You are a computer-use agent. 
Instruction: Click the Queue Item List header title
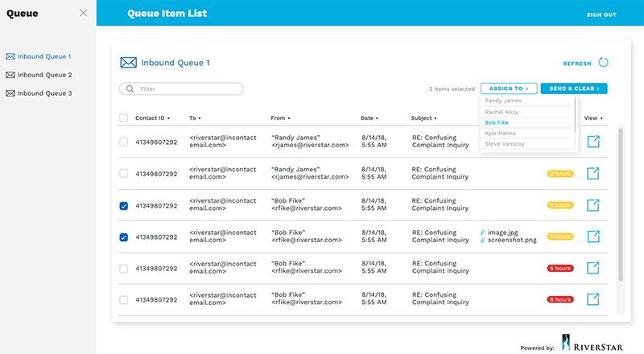(x=167, y=13)
